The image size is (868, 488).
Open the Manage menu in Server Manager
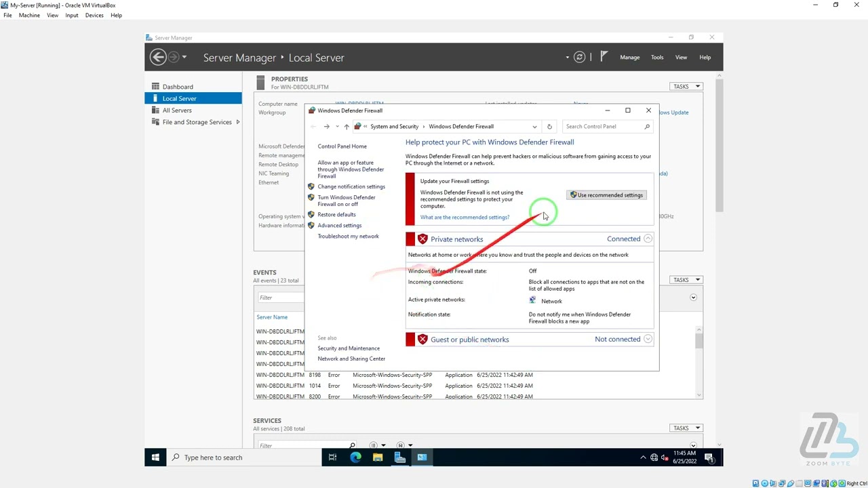(630, 58)
